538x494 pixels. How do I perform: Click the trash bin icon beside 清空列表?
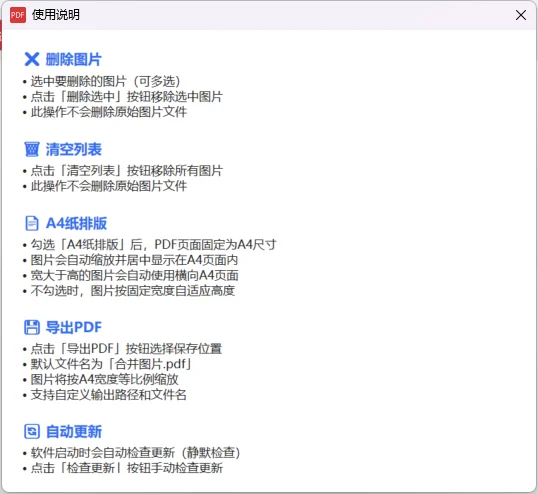pos(32,149)
